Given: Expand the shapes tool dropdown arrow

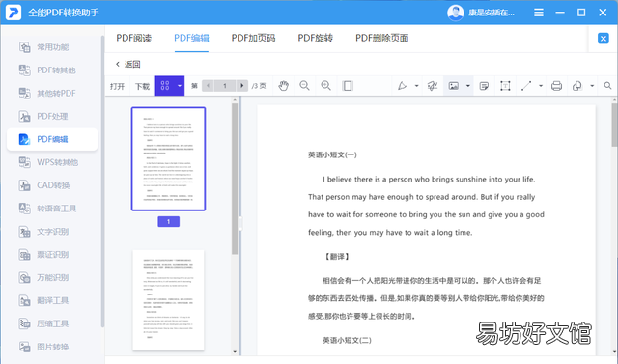Looking at the screenshot, I should click(x=592, y=86).
